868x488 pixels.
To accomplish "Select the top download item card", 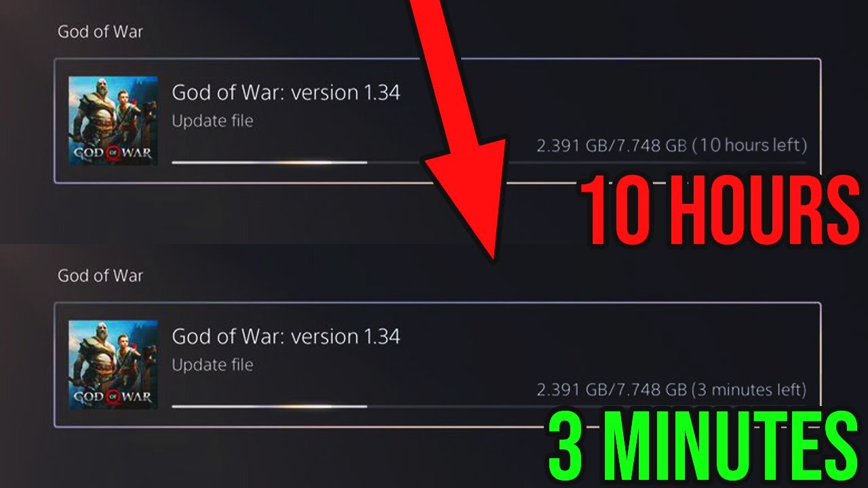I will (437, 121).
